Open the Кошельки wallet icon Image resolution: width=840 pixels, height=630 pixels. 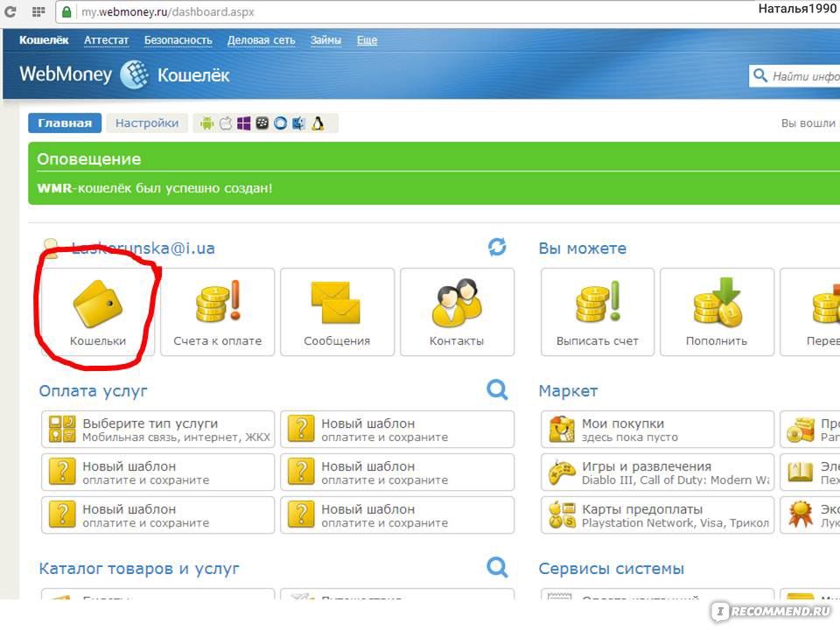[97, 304]
